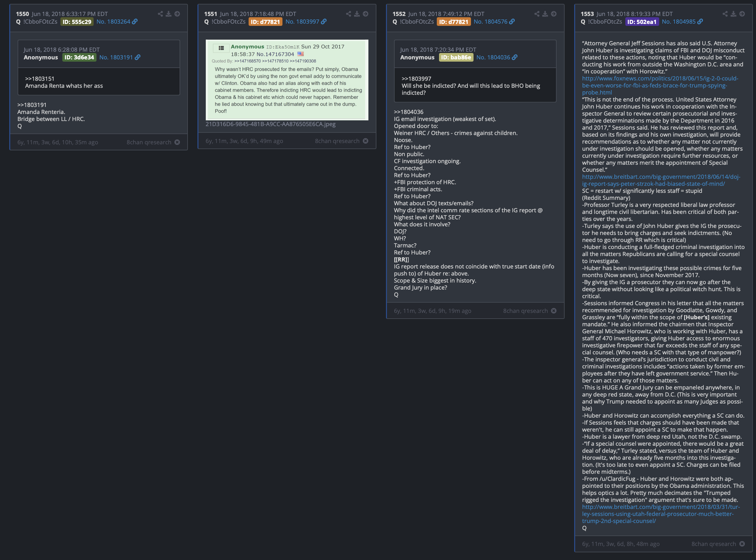Share post 1553 via share icon

725,14
